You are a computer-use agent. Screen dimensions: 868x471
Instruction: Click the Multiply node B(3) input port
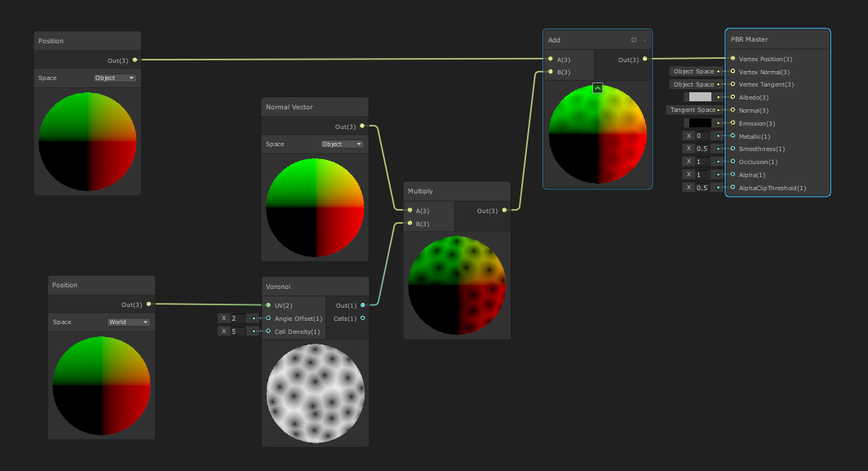410,223
